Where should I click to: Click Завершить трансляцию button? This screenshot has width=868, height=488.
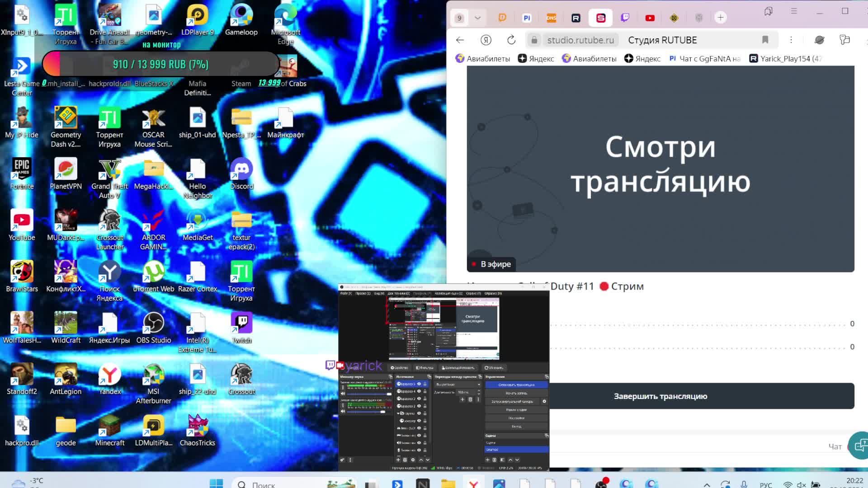[660, 396]
